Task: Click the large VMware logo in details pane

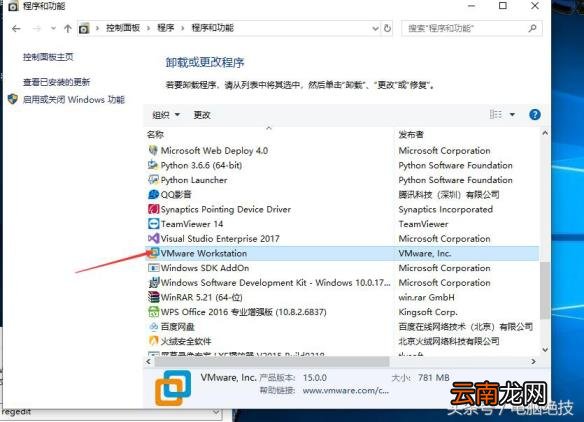Action: pos(173,388)
